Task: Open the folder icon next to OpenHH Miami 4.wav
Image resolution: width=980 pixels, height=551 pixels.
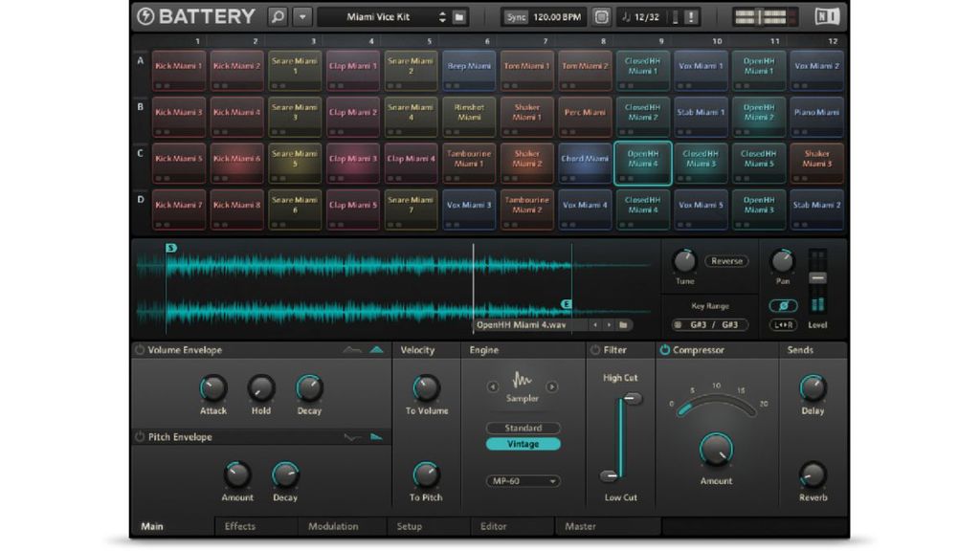Action: click(623, 324)
